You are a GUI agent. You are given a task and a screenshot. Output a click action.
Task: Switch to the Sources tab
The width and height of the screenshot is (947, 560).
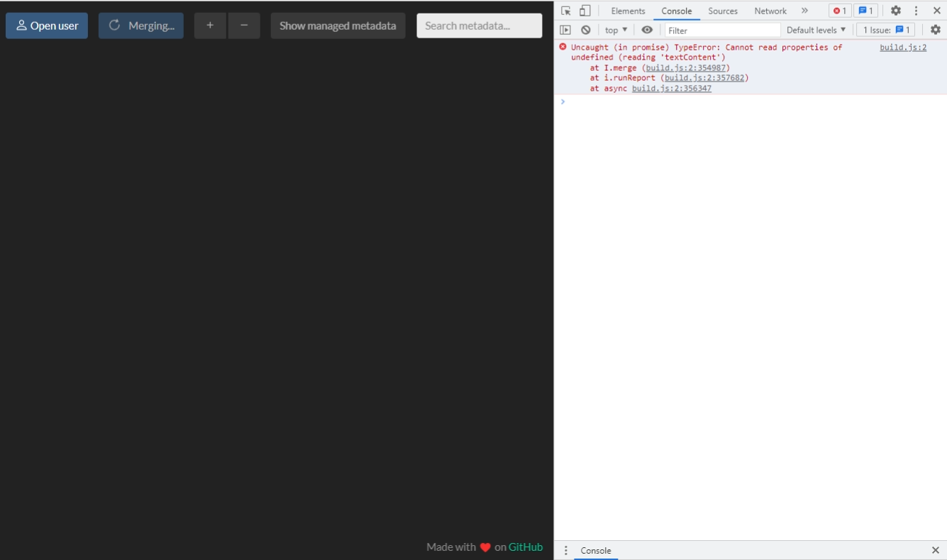pos(722,11)
